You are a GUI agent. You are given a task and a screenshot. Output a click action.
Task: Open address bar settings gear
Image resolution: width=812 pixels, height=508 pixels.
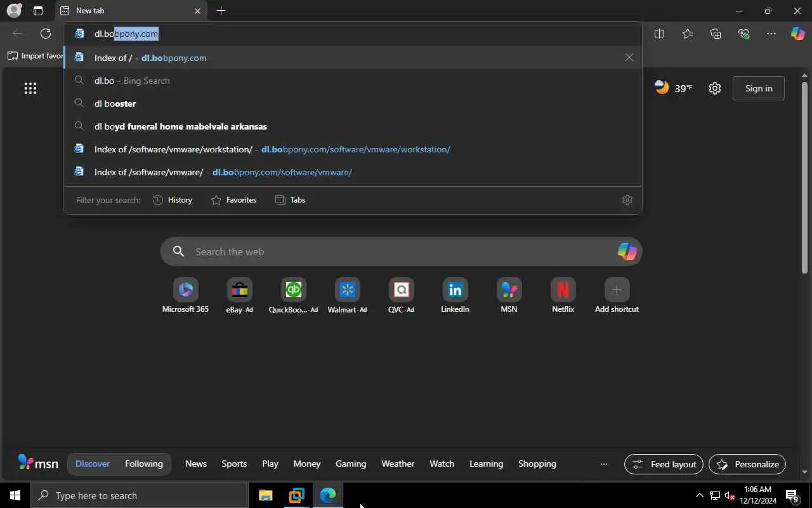(x=627, y=200)
